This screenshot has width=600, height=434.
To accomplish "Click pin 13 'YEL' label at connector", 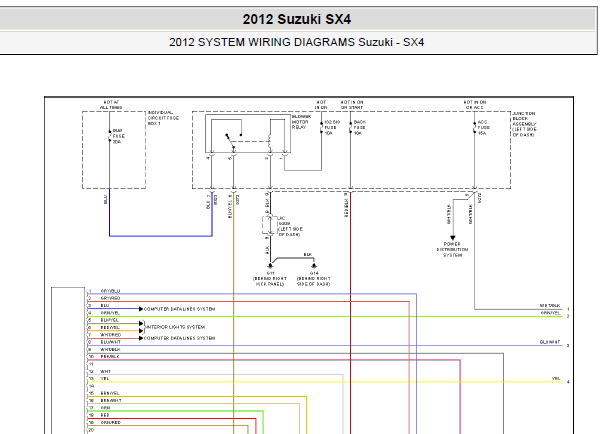I will coord(105,379).
